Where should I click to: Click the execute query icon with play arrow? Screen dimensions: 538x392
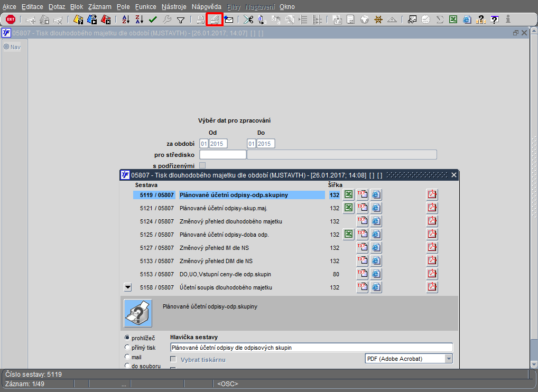click(92, 20)
